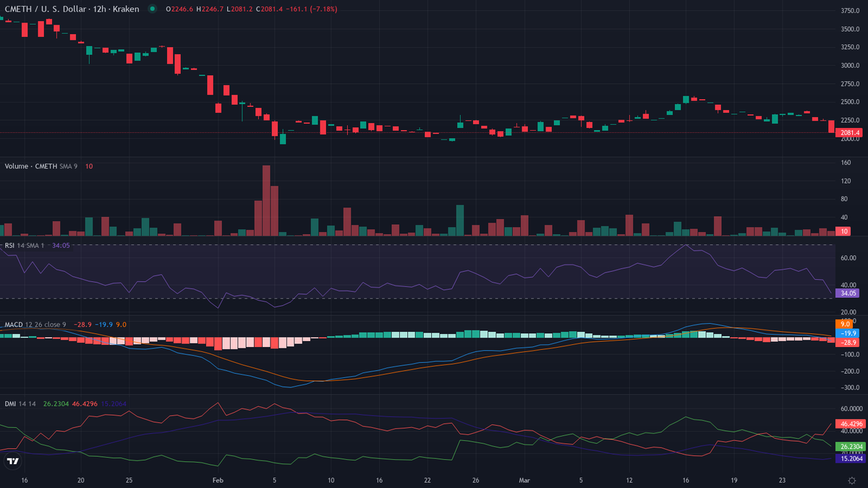Click the -161.1 (-7.18%) change text
The width and height of the screenshot is (868, 488).
tap(313, 9)
